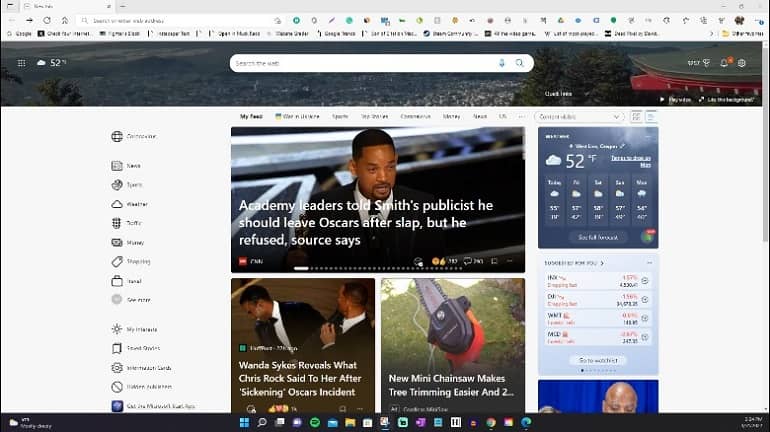Open weather card options menu

648,136
